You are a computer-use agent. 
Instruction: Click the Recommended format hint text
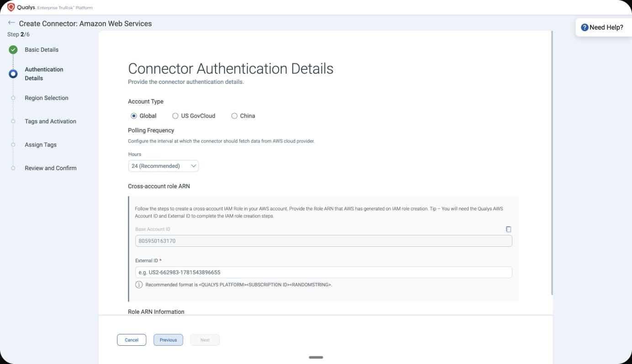(238, 285)
